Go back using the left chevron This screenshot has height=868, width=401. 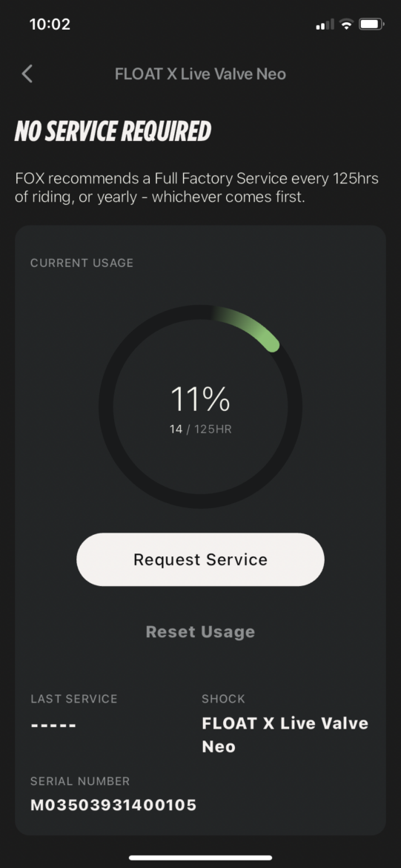(27, 73)
